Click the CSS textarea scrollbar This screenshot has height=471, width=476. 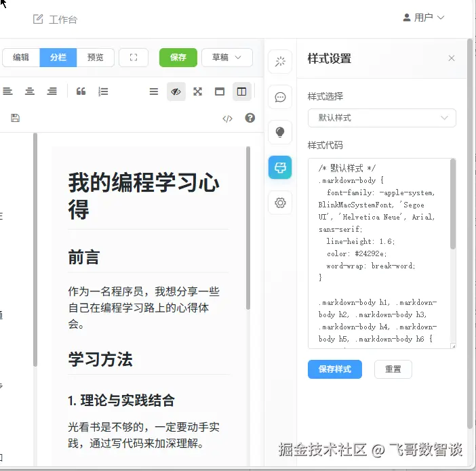tap(453, 204)
